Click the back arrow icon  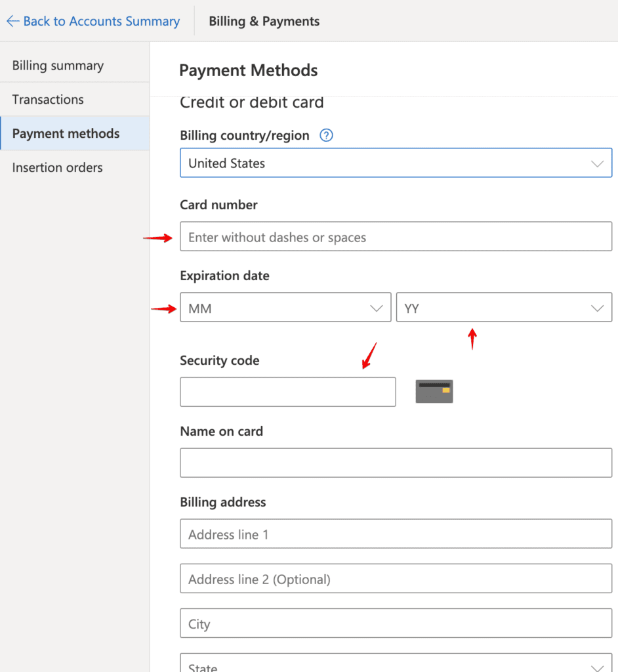coord(12,21)
